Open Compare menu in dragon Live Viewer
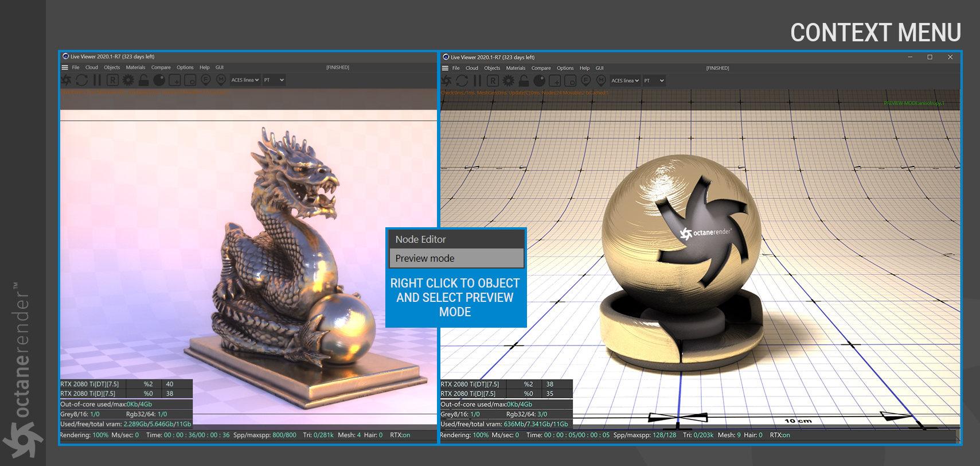The width and height of the screenshot is (980, 466). [161, 68]
